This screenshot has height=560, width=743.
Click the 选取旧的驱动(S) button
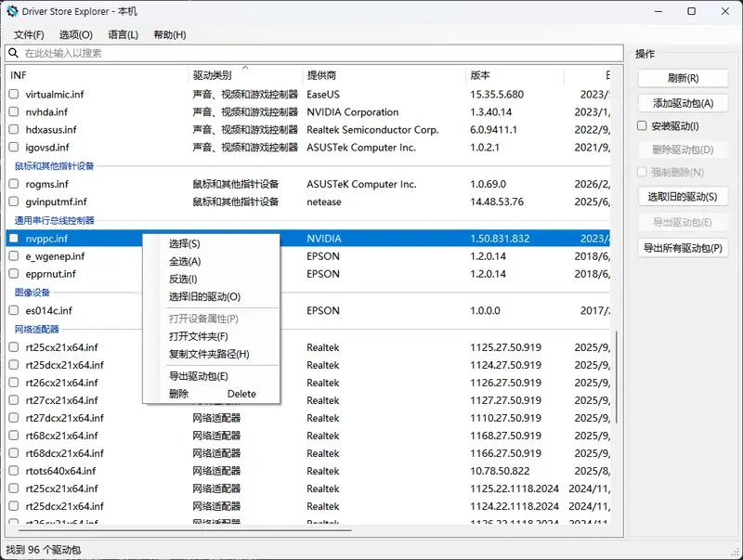coord(683,197)
